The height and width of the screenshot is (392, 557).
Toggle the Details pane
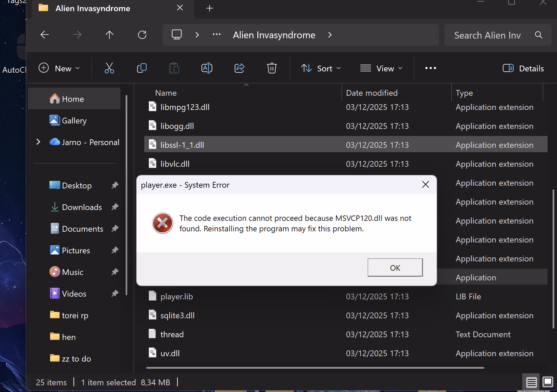pyautogui.click(x=523, y=68)
